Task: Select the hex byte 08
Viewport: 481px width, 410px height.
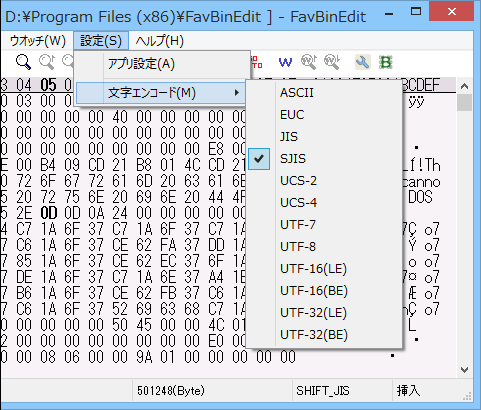Action: coord(48,357)
